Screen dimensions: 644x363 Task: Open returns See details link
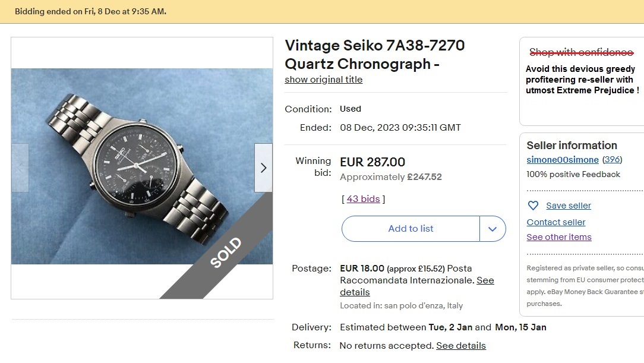[460, 345]
